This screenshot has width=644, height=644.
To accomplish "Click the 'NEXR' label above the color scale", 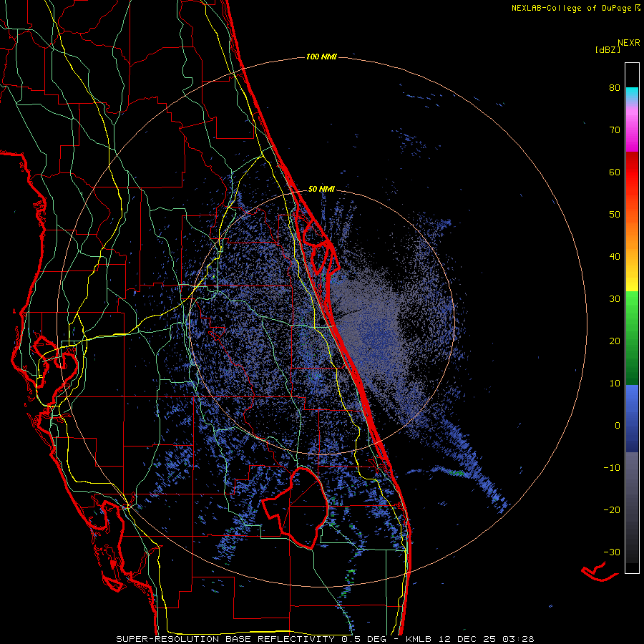I will click(x=629, y=43).
